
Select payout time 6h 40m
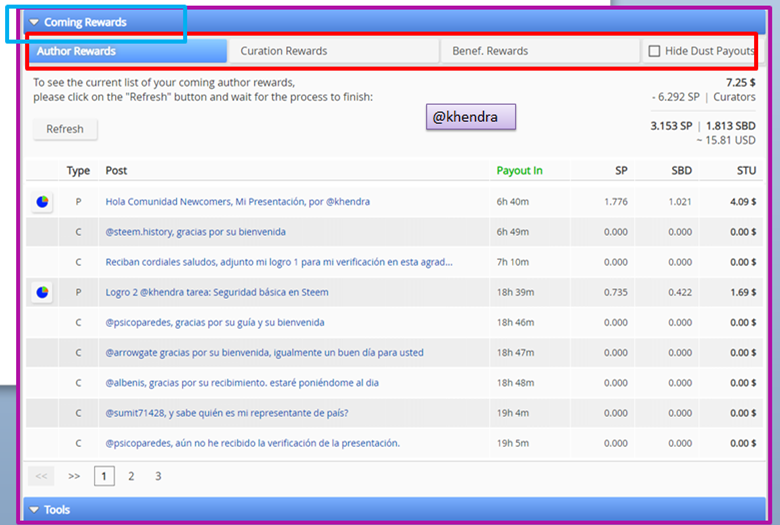click(512, 202)
